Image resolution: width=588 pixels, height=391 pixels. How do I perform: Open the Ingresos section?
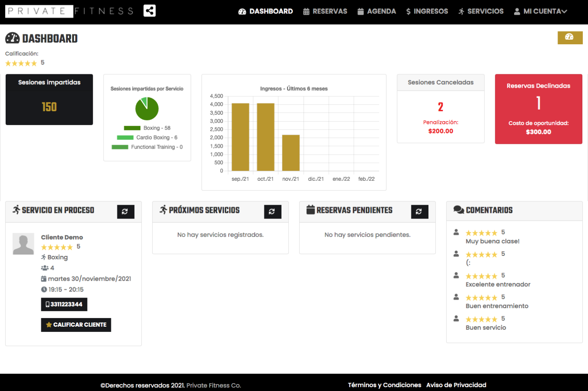tap(427, 11)
